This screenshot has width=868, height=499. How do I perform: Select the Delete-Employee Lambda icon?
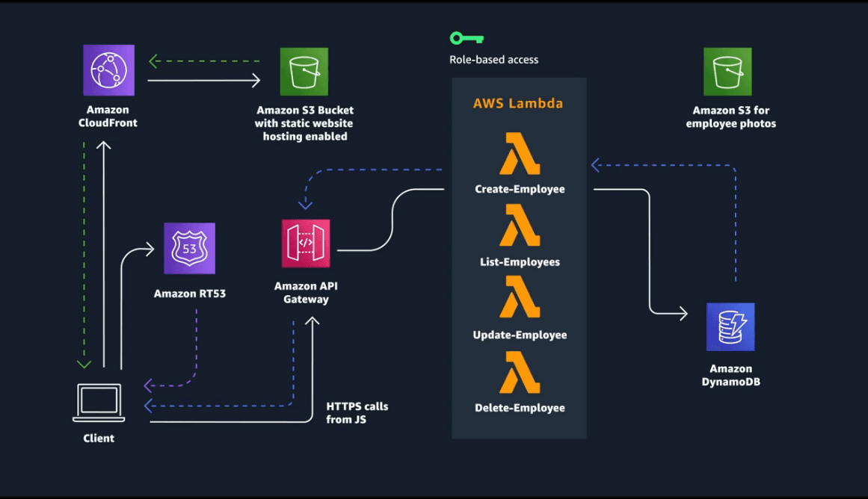(x=520, y=371)
